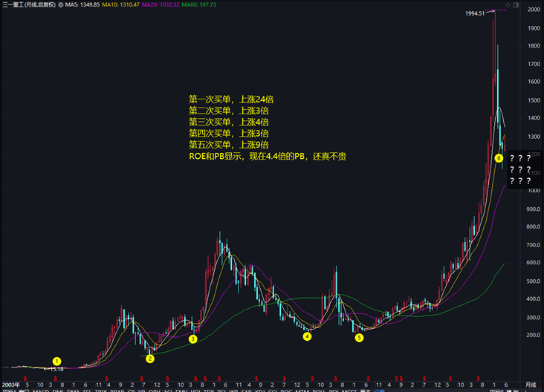Click the 2003年 start label on time axis

click(x=10, y=385)
